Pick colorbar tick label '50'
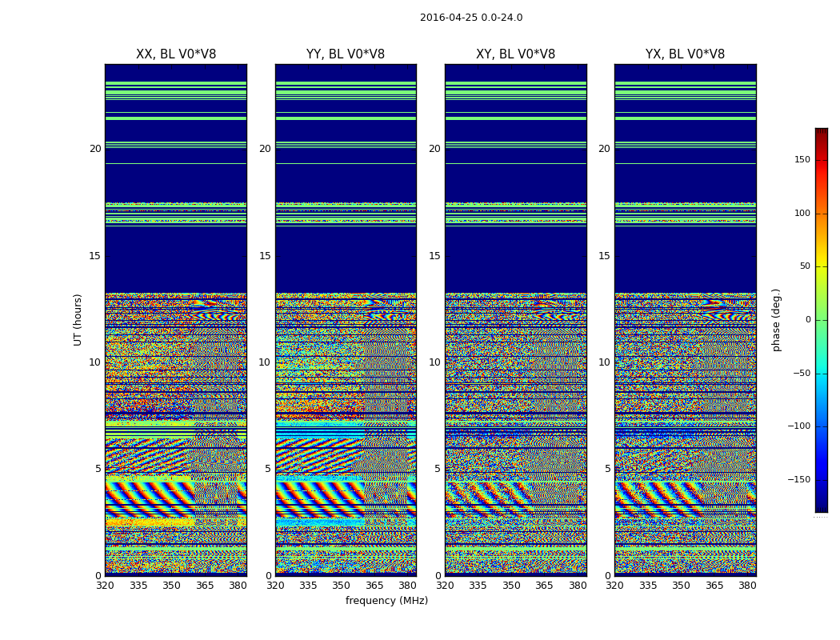The height and width of the screenshot is (640, 840). click(x=805, y=266)
